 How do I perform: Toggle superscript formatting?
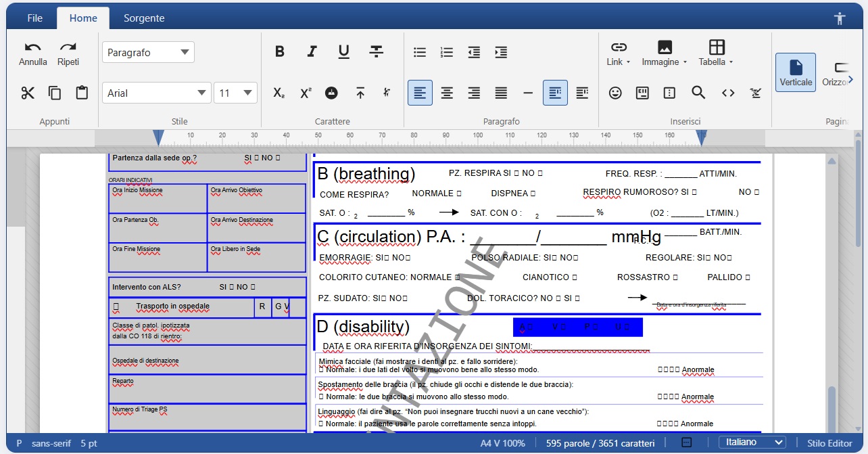pos(306,93)
